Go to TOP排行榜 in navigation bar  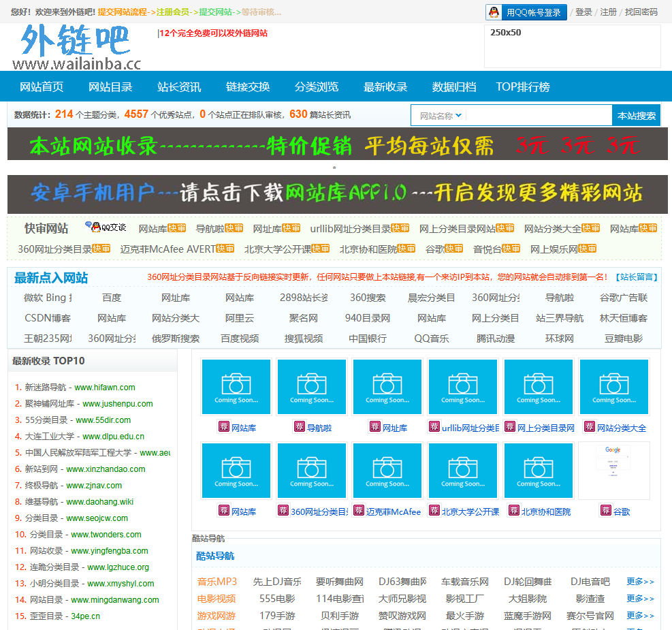point(522,86)
